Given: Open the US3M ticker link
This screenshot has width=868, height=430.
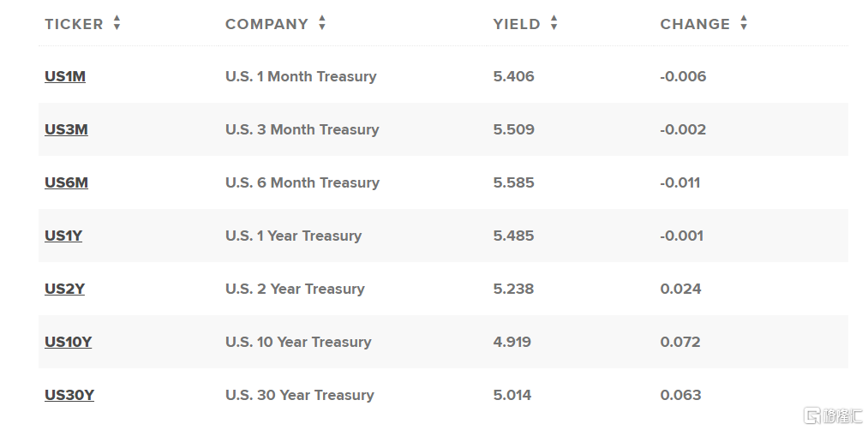Looking at the screenshot, I should tap(66, 129).
